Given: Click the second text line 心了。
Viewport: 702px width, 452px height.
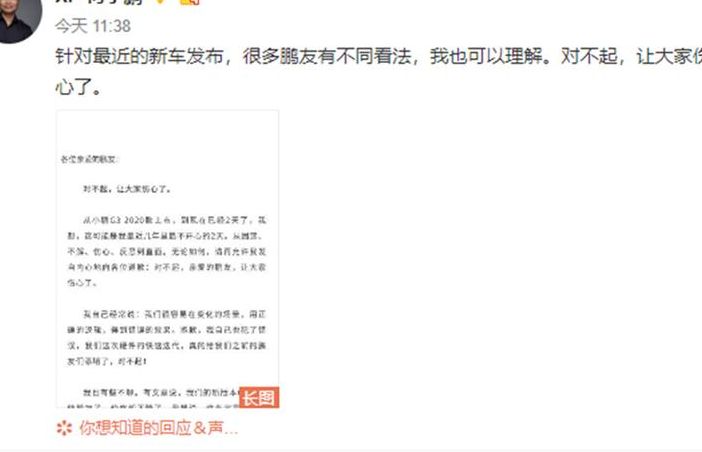Looking at the screenshot, I should pyautogui.click(x=78, y=87).
